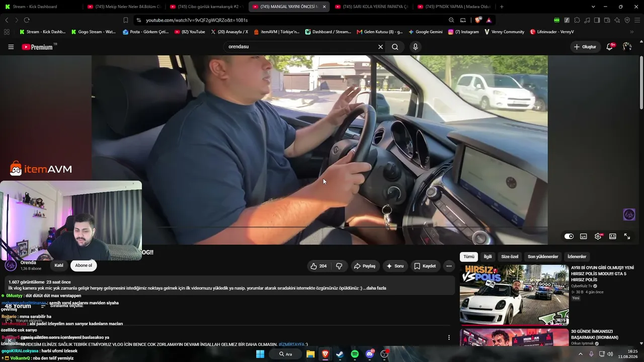The image size is (644, 362).
Task: Open the YouTube account avatar menu
Action: [x=627, y=47]
